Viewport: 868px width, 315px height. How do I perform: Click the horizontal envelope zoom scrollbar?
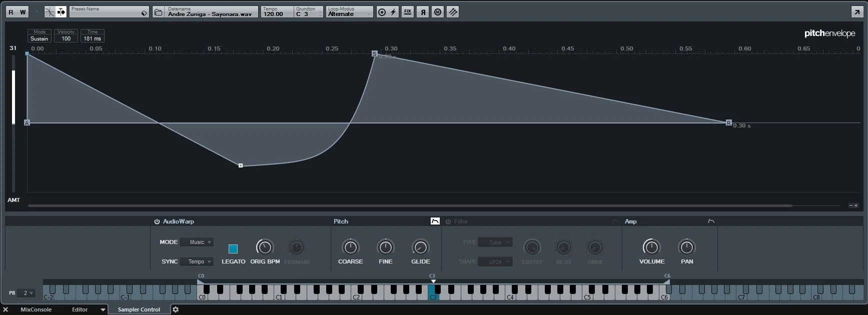point(410,205)
